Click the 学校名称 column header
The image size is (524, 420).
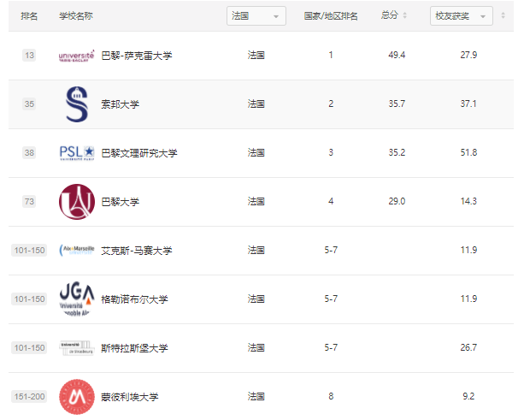[x=76, y=15]
